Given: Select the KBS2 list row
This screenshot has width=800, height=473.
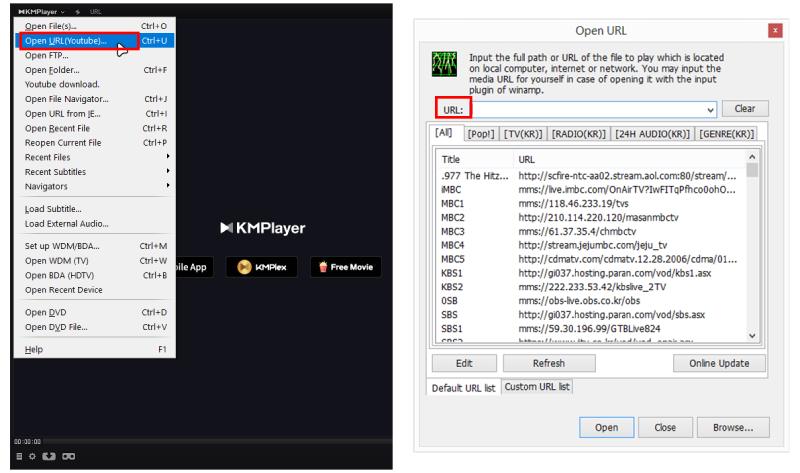Looking at the screenshot, I should [x=591, y=287].
